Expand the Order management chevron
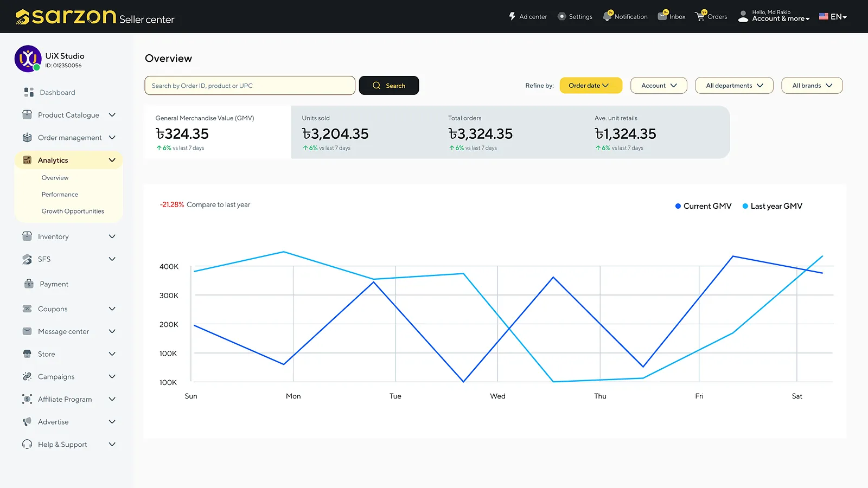868x488 pixels. click(112, 138)
